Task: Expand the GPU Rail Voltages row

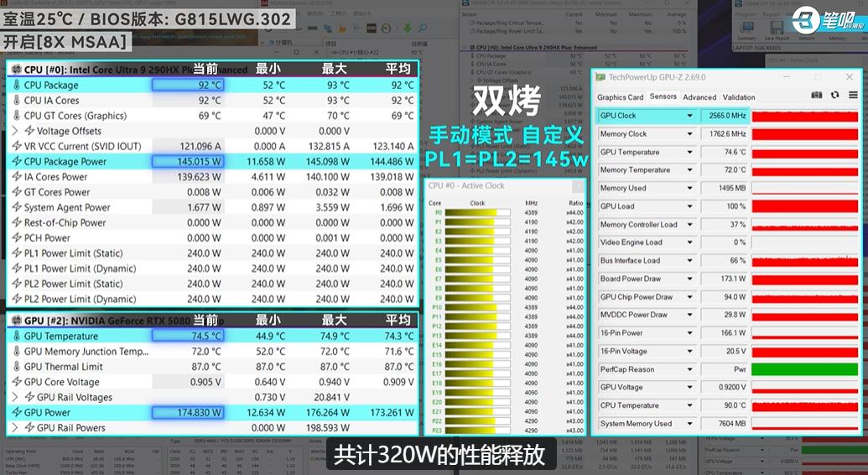Action: [15, 398]
